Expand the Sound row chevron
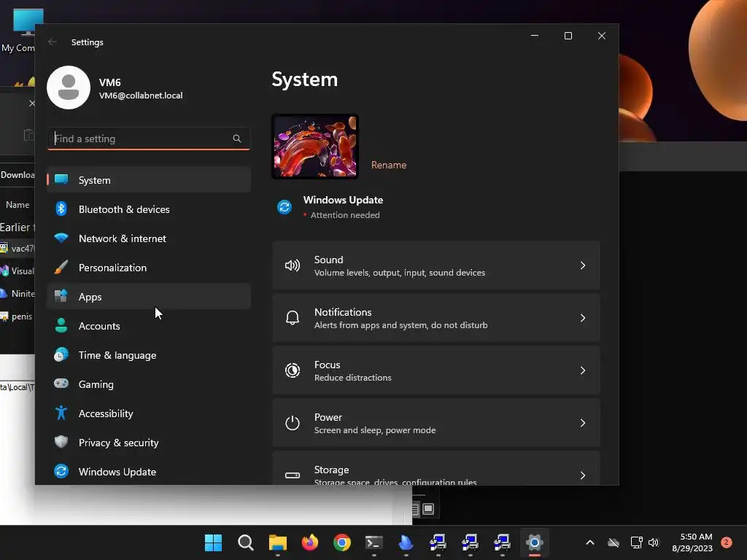 [x=583, y=265]
